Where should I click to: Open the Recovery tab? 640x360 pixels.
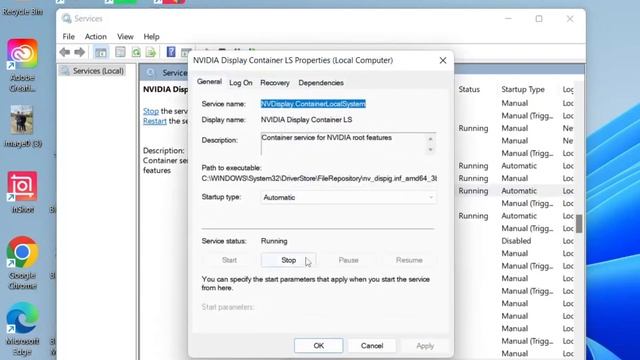275,82
